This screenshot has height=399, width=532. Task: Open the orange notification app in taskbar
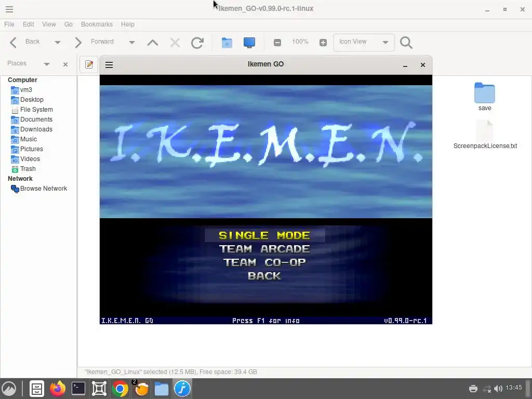[141, 389]
